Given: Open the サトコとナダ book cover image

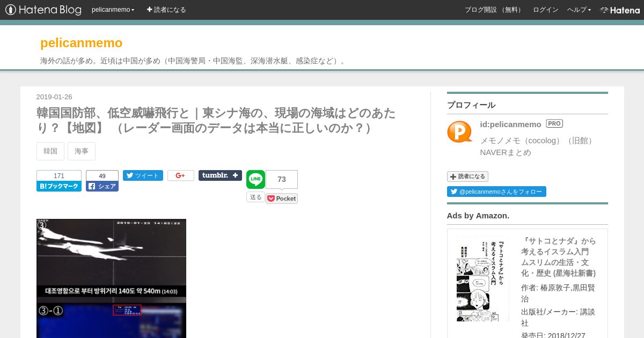Looking at the screenshot, I should (482, 278).
